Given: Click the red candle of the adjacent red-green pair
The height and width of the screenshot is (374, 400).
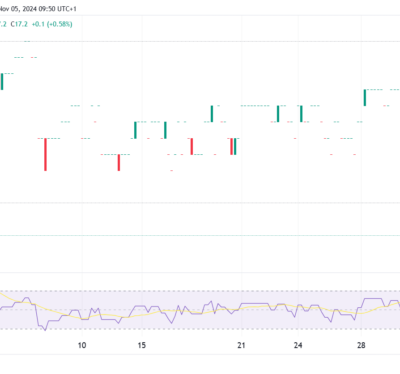Looking at the screenshot, I should pos(231,146).
